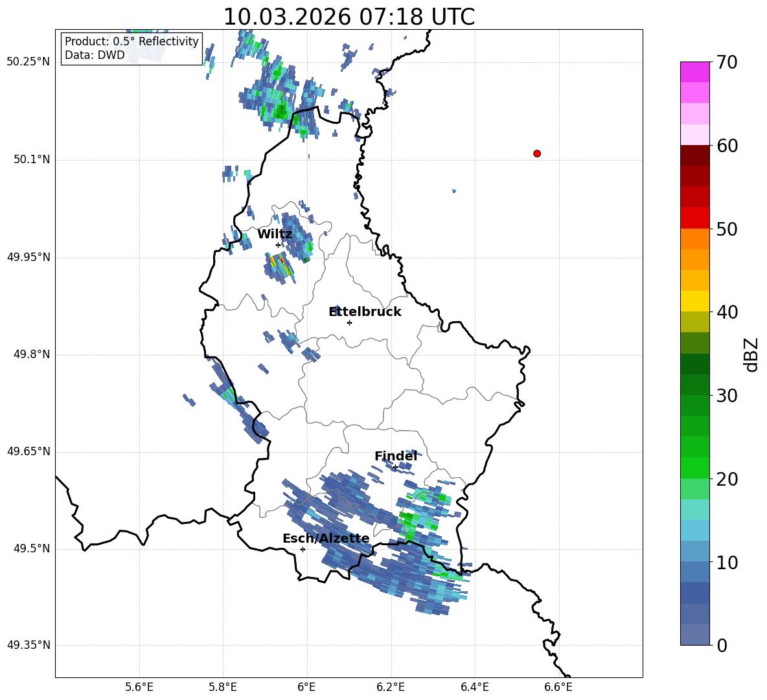Click the Wiltz station cross marker

tap(279, 245)
